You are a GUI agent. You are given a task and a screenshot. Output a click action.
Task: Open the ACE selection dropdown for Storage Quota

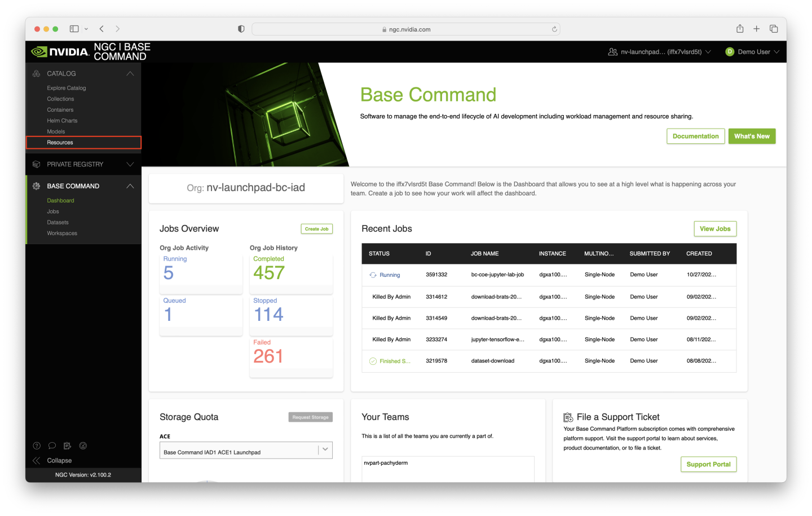[x=324, y=449]
